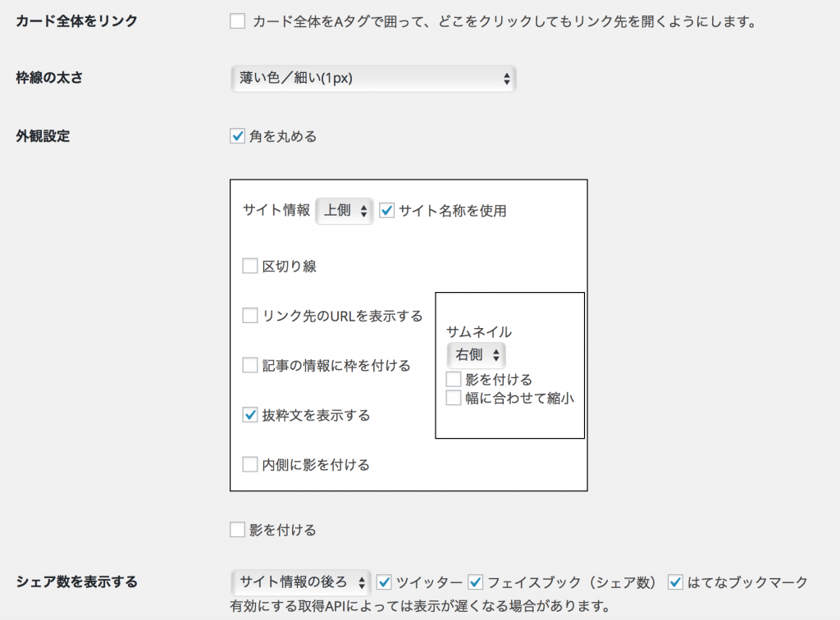This screenshot has width=840, height=620.
Task: Untick the はてなブックマーク checkbox
Action: pos(676,582)
